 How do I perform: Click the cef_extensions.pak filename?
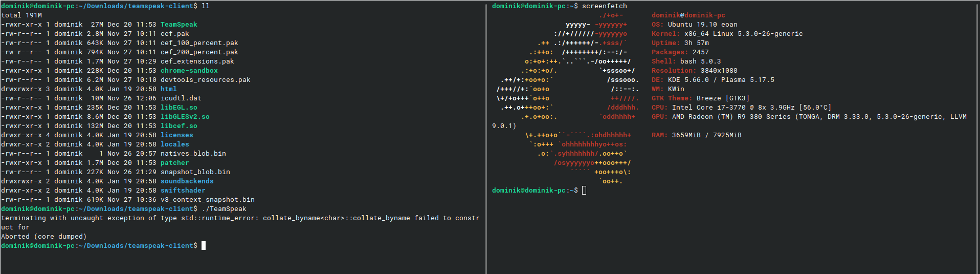point(197,61)
